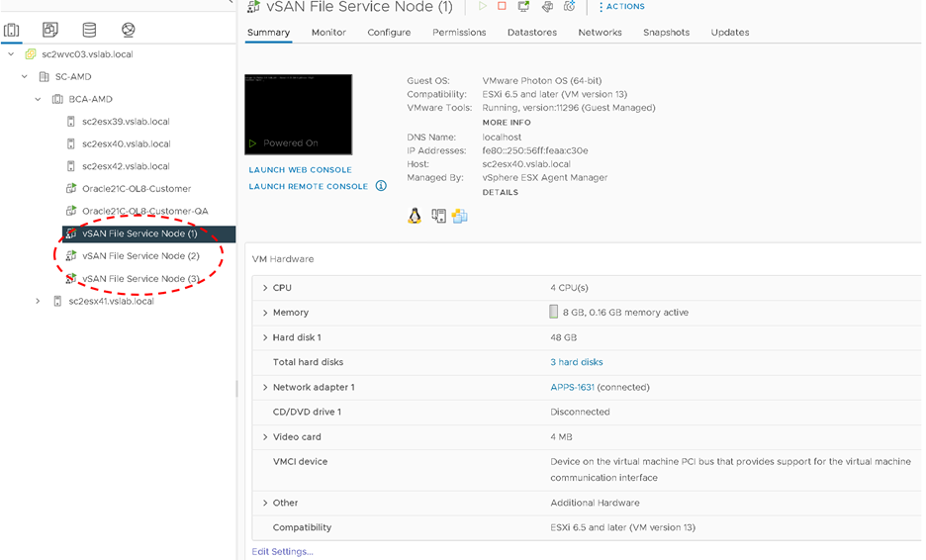This screenshot has width=926, height=560.
Task: Switch to the Storage inventory view
Action: 89,30
